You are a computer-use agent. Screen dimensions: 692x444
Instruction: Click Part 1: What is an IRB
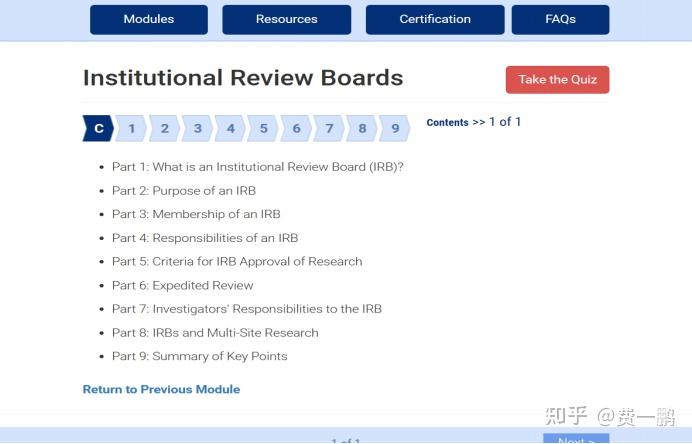(x=257, y=167)
